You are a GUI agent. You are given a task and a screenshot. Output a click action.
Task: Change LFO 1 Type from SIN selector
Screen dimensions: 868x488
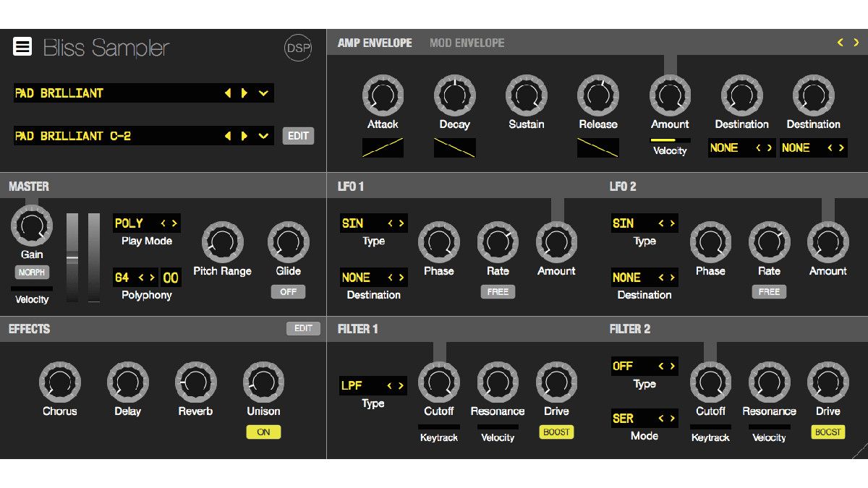click(x=373, y=223)
